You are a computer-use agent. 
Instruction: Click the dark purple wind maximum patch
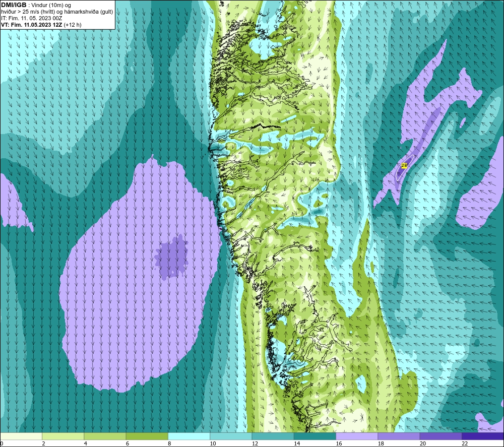coord(172,257)
